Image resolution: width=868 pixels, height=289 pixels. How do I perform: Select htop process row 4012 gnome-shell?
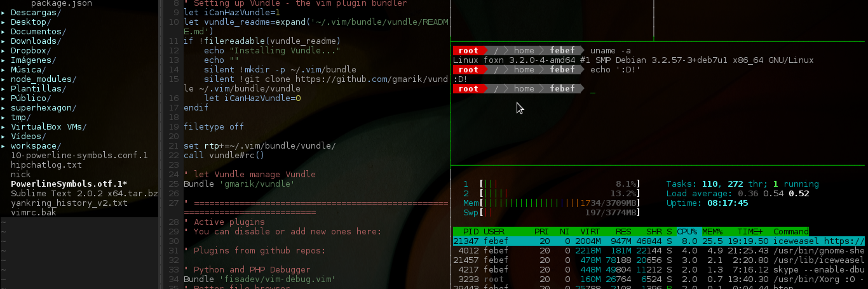pos(659,250)
